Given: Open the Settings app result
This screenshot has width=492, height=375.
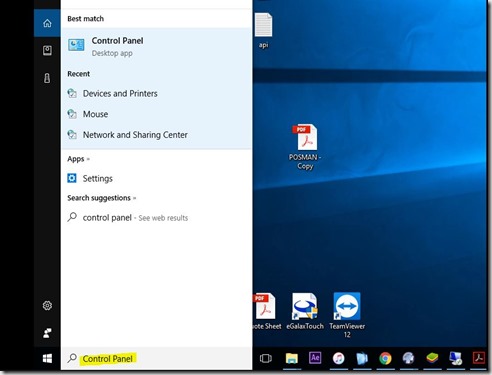Looking at the screenshot, I should pyautogui.click(x=156, y=178).
